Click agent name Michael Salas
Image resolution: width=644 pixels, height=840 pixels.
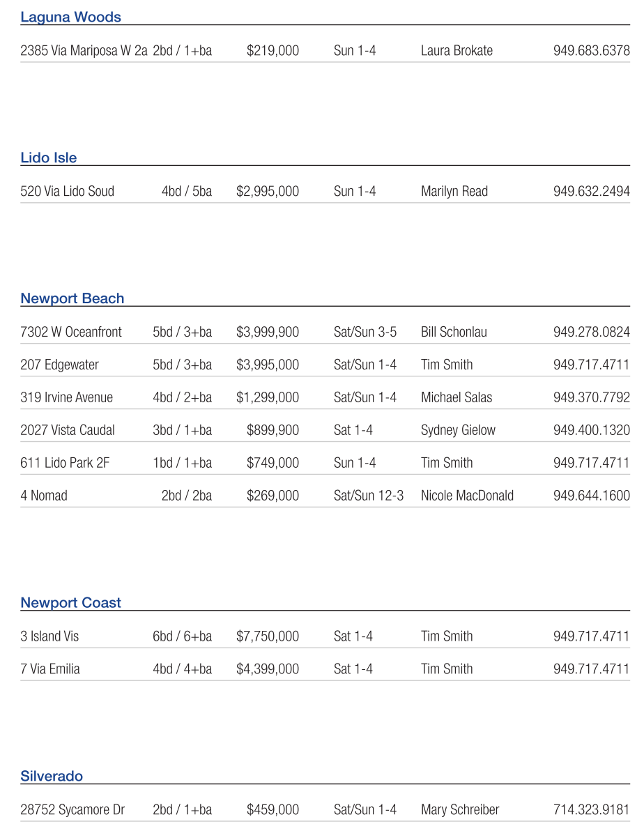[x=456, y=398]
